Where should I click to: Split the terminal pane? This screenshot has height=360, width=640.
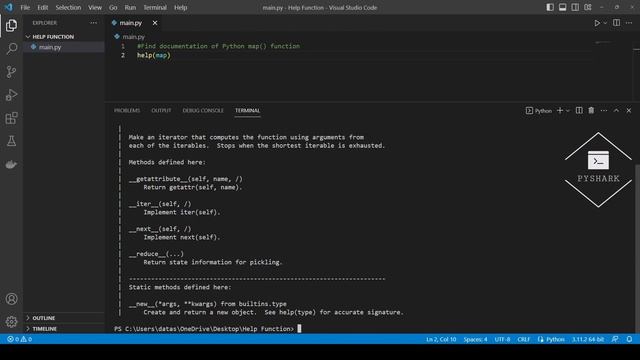pyautogui.click(x=579, y=111)
